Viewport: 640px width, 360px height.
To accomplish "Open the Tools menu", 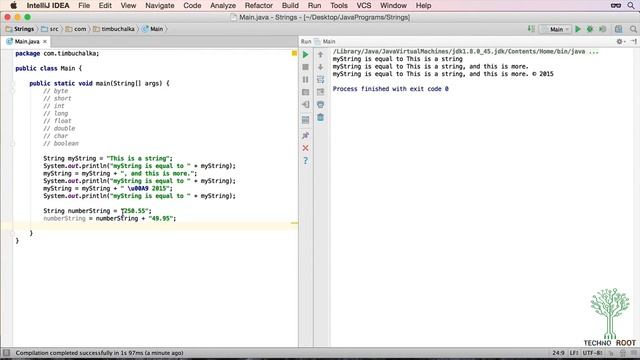I will point(339,6).
